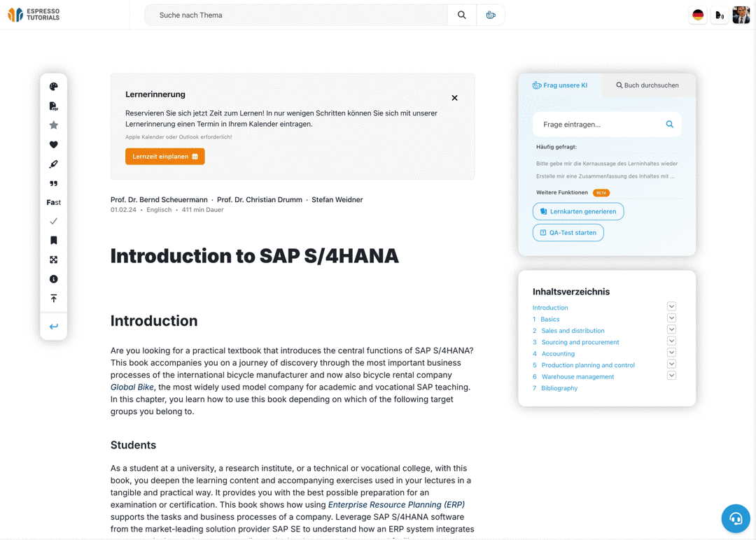Open the support headset chat button
The height and width of the screenshot is (540, 756).
(735, 518)
